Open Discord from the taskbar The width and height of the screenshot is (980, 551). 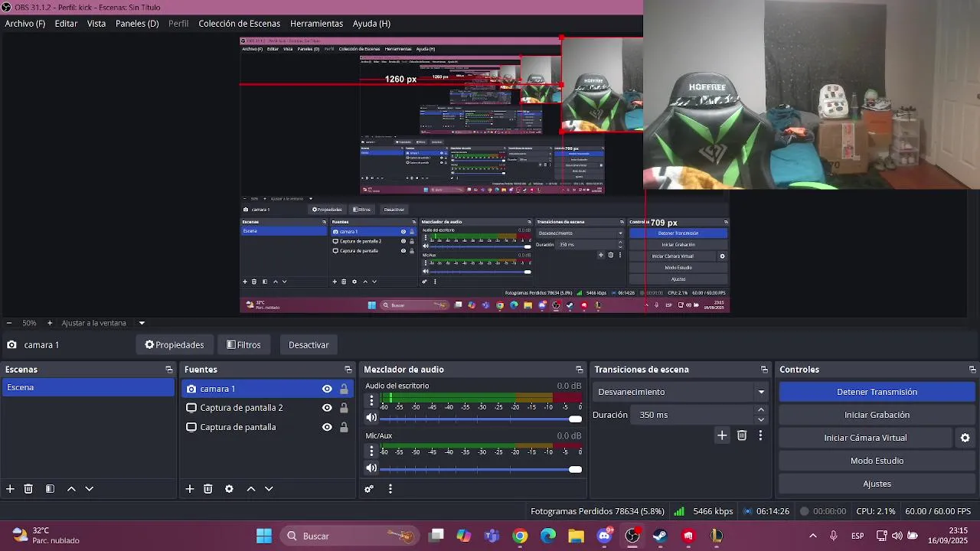click(604, 536)
